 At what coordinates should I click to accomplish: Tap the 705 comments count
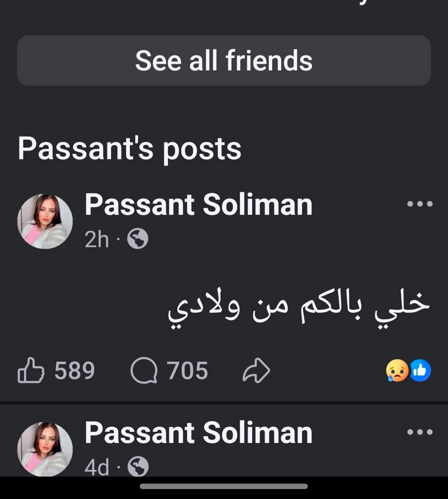[x=187, y=371]
